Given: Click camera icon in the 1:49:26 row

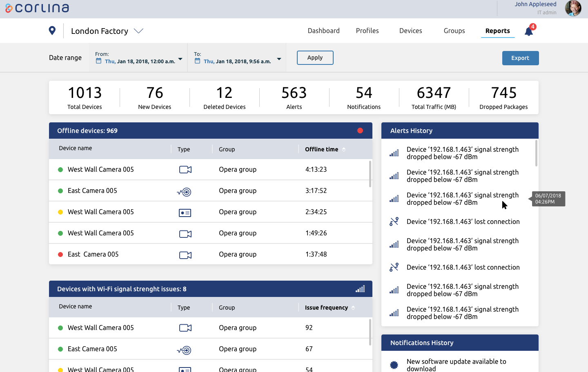Looking at the screenshot, I should (185, 234).
